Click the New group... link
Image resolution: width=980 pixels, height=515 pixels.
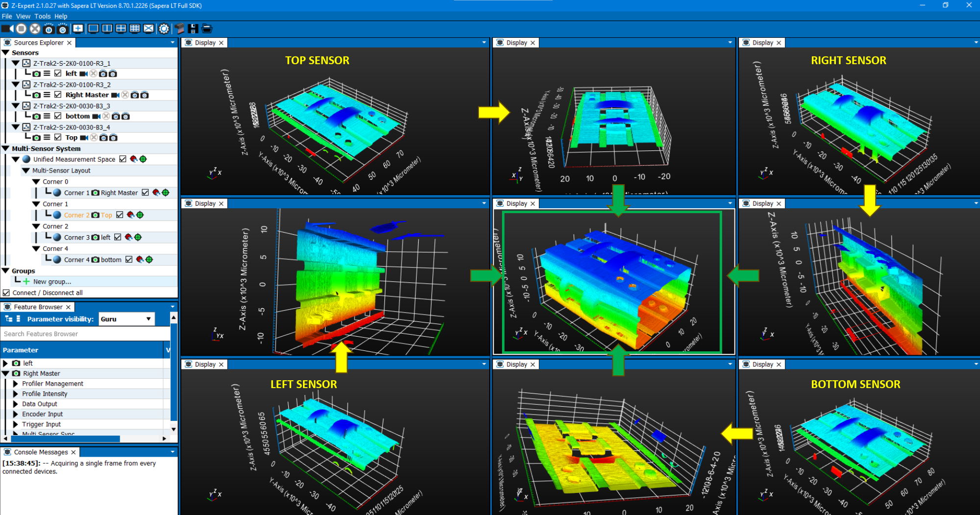point(52,282)
